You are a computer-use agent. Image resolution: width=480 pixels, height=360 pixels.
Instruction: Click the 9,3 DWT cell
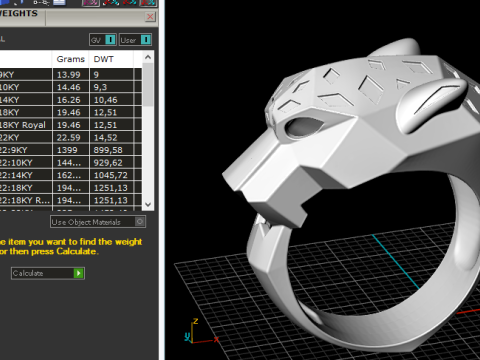pyautogui.click(x=111, y=87)
